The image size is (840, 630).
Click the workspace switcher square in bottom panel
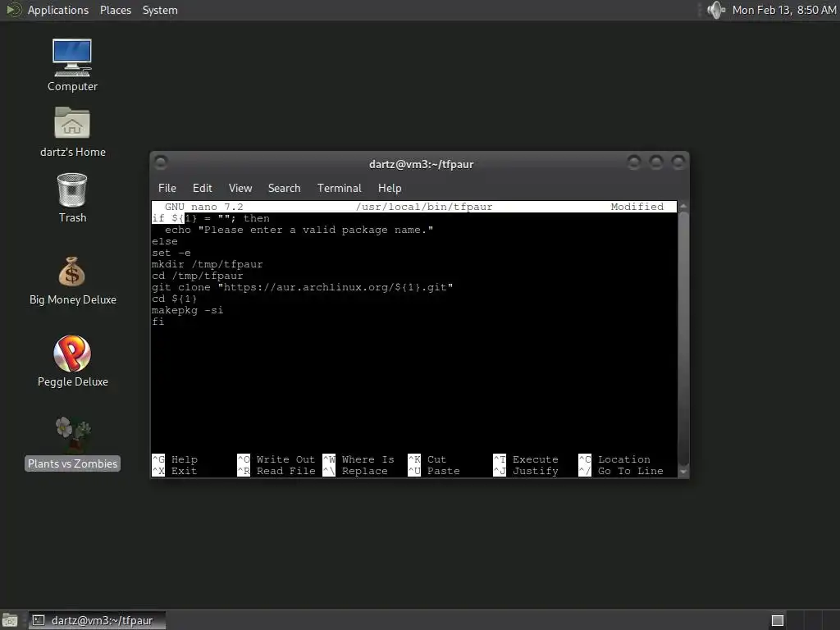778,620
